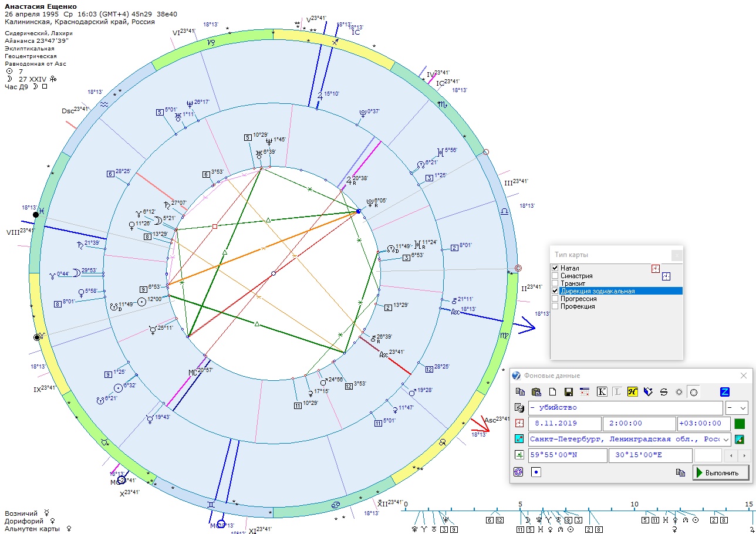Click the 8.11.2019 date field
The width and height of the screenshot is (756, 534).
pyautogui.click(x=565, y=424)
